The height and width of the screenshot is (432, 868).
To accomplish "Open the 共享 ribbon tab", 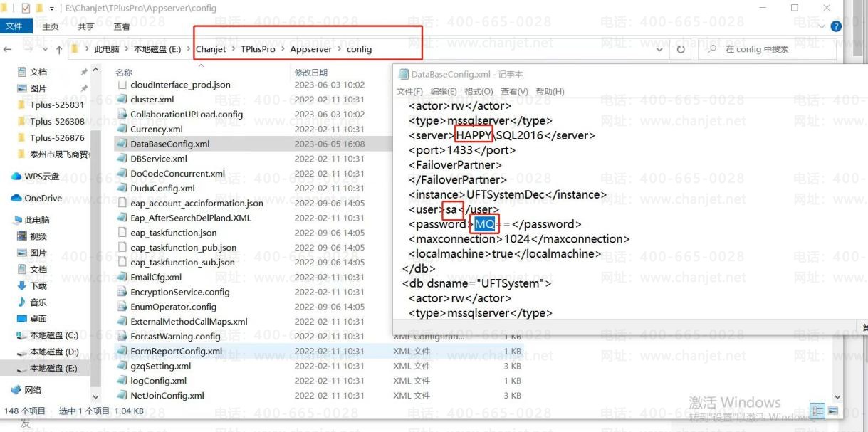I will (x=86, y=26).
